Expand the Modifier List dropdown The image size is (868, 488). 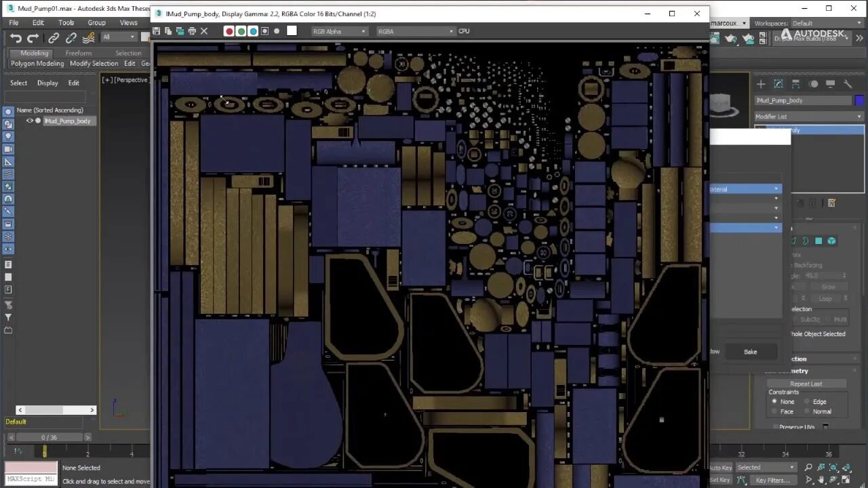[809, 117]
